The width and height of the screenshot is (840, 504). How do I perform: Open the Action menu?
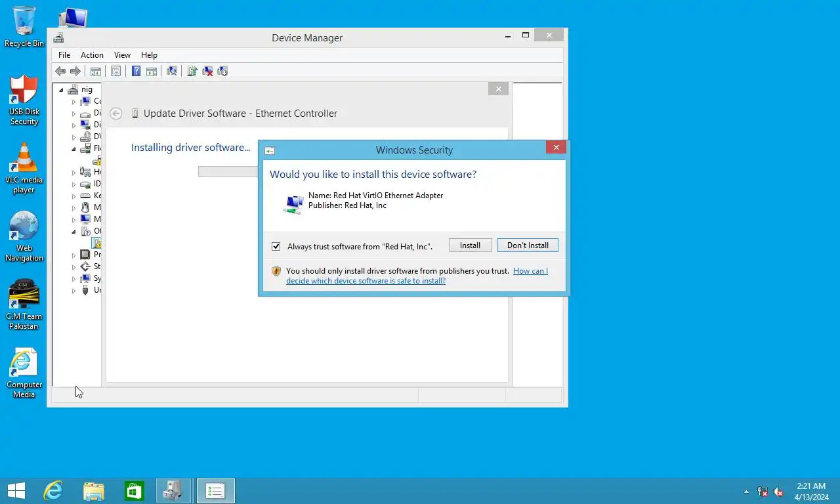(x=92, y=55)
